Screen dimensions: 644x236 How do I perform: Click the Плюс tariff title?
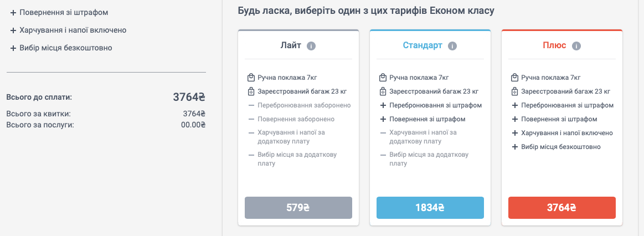point(555,45)
